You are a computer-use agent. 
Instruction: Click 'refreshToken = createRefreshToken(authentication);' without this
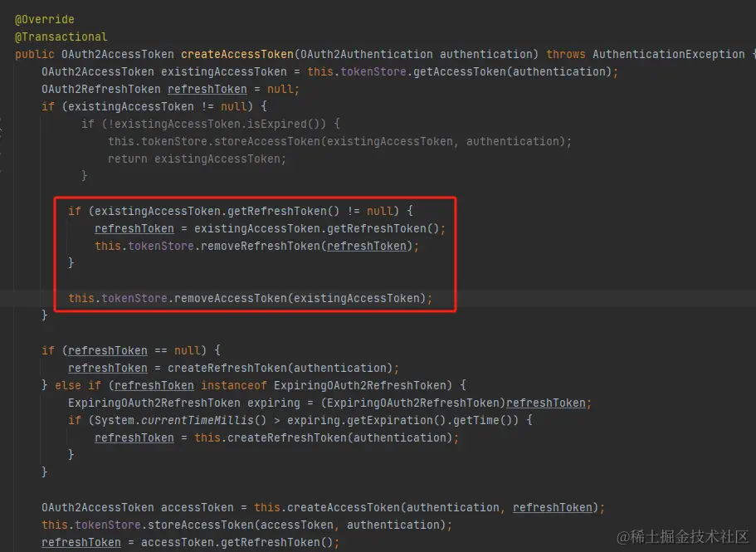pos(233,368)
